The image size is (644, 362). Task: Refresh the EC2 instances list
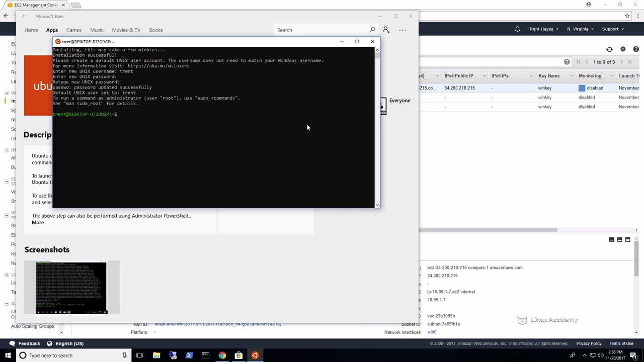tap(609, 49)
